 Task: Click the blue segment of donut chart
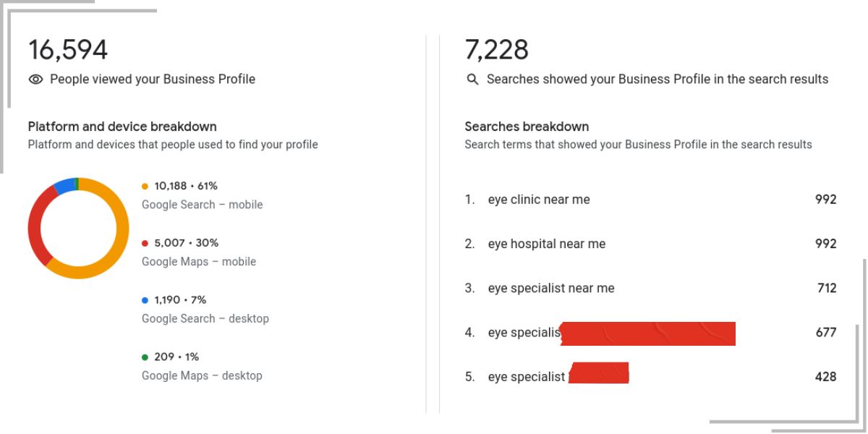(x=64, y=185)
